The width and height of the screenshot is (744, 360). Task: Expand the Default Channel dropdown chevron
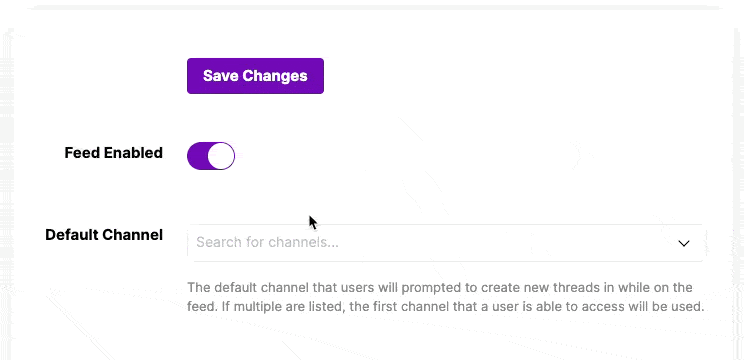coord(683,243)
